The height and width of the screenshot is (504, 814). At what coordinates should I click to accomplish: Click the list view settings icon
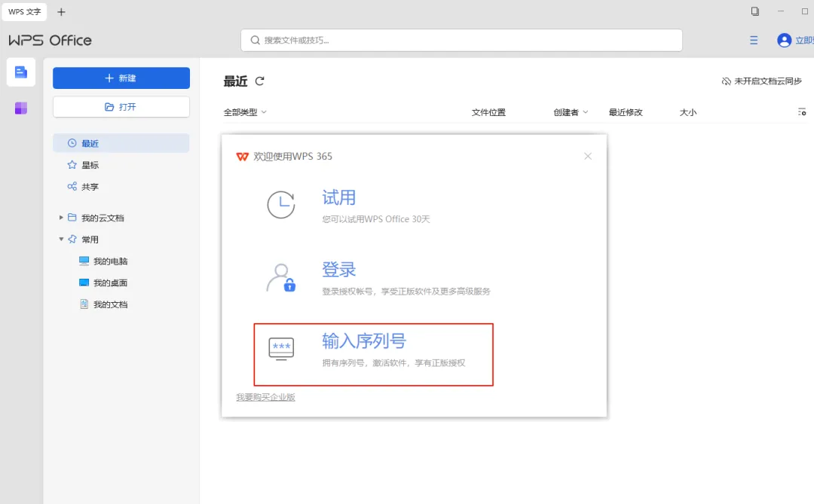801,112
